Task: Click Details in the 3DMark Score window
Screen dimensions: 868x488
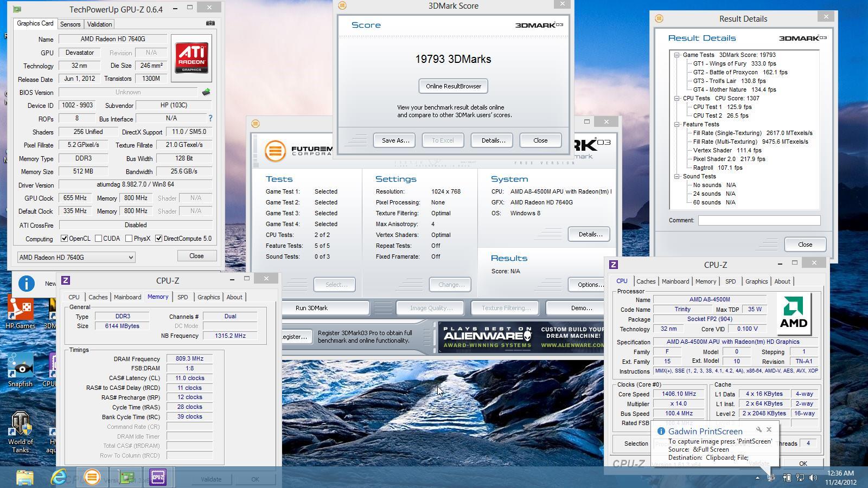Action: point(493,140)
